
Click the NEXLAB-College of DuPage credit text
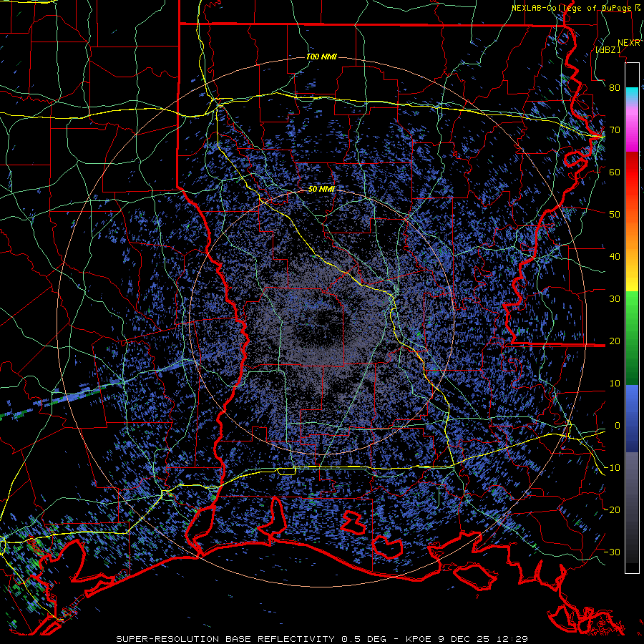[x=572, y=8]
